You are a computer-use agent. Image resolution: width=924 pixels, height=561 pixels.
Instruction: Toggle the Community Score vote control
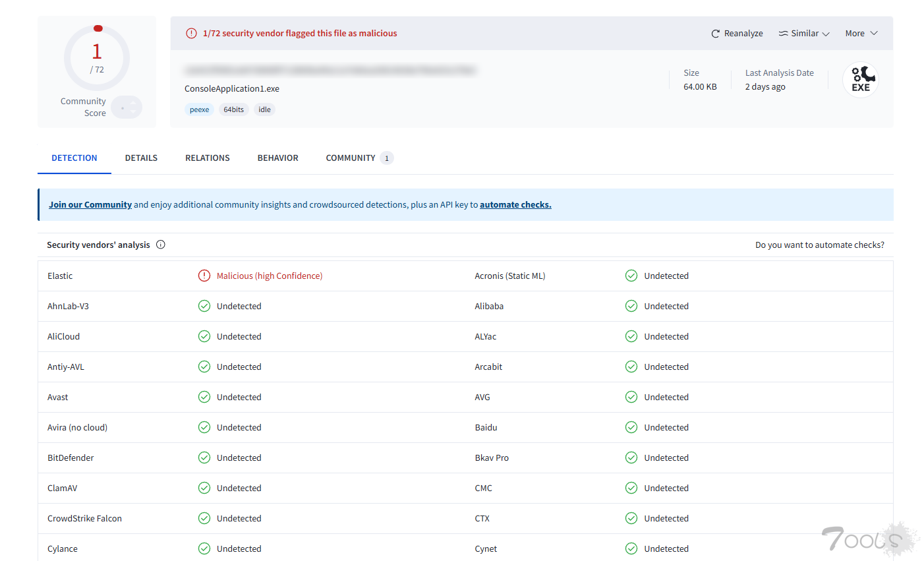(x=127, y=107)
